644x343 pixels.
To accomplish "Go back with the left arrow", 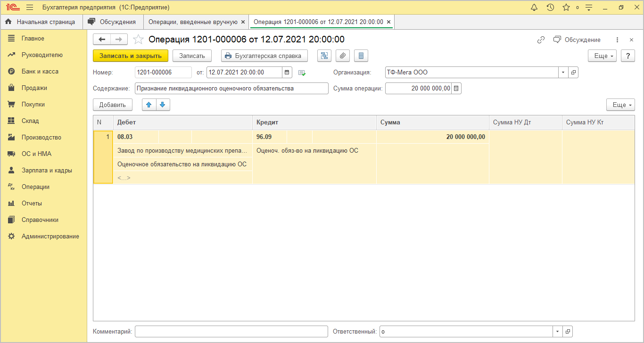I will [102, 40].
